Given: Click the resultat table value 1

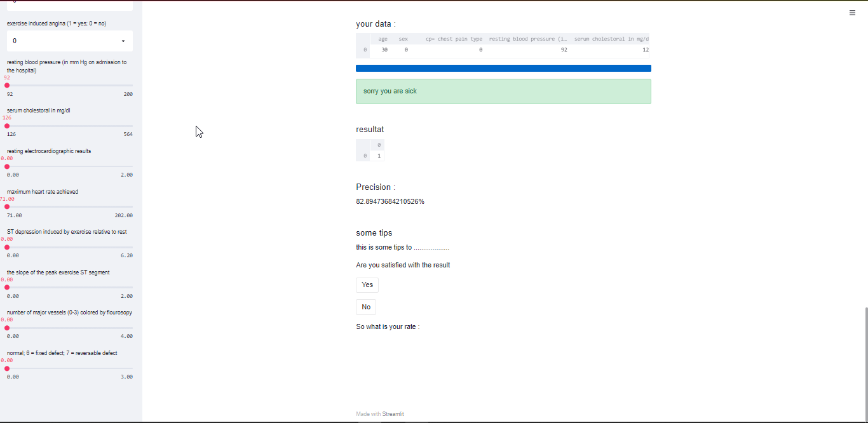Looking at the screenshot, I should click(378, 155).
